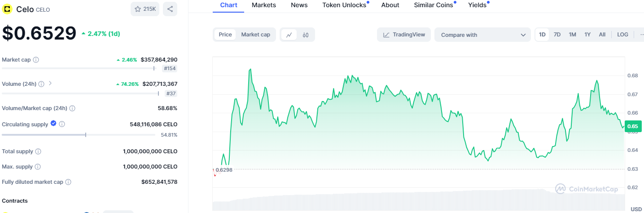
Task: Open the Compare with dropdown
Action: (x=482, y=35)
